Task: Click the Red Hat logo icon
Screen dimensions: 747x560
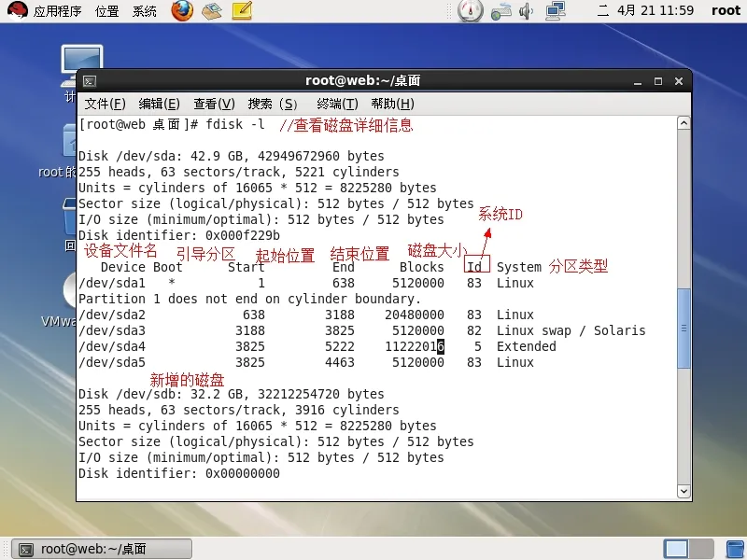Action: [x=17, y=11]
